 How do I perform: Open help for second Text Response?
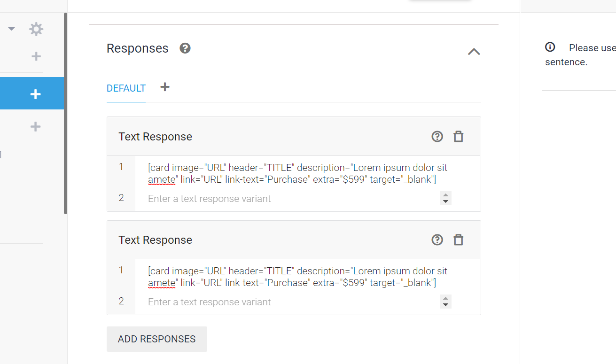click(x=437, y=240)
